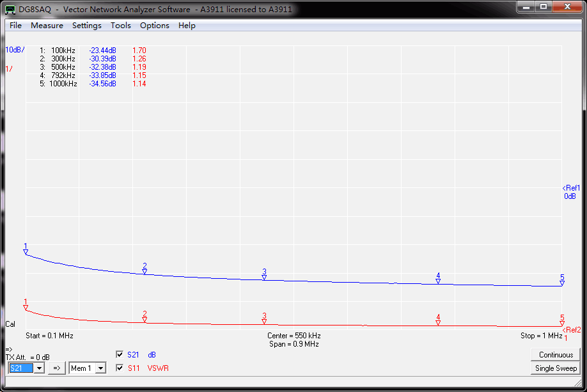Click the 10dB/ scale label
The width and height of the screenshot is (587, 392).
pyautogui.click(x=15, y=50)
